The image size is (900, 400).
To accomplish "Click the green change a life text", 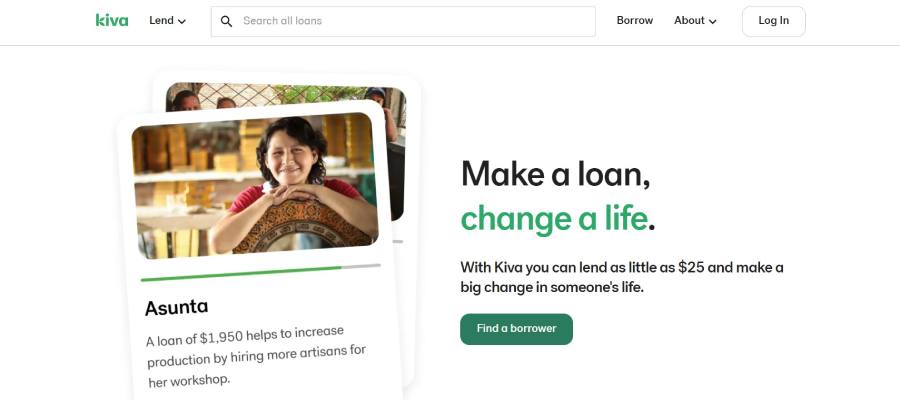I will click(x=554, y=219).
